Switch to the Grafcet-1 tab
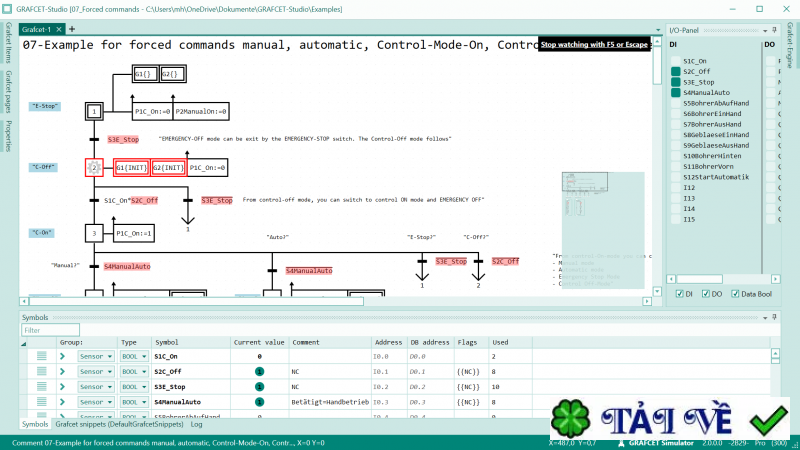This screenshot has width=800, height=450. pos(36,30)
